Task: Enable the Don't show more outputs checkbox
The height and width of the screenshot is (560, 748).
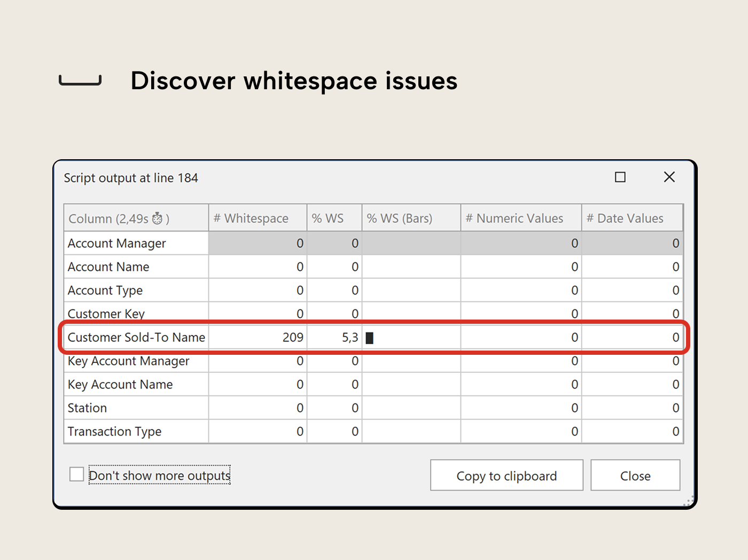Action: (76, 474)
